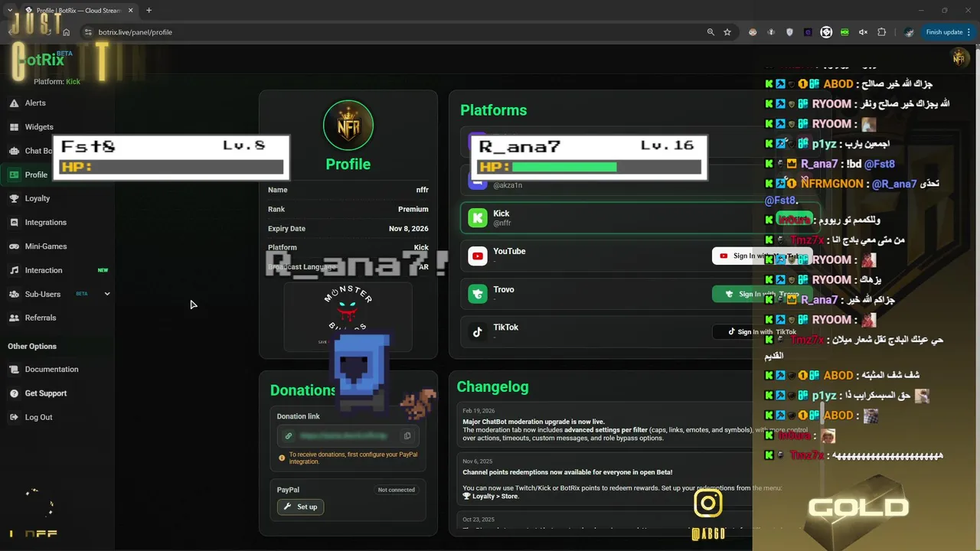
Task: Click the TikTok platform logo
Action: (x=478, y=332)
